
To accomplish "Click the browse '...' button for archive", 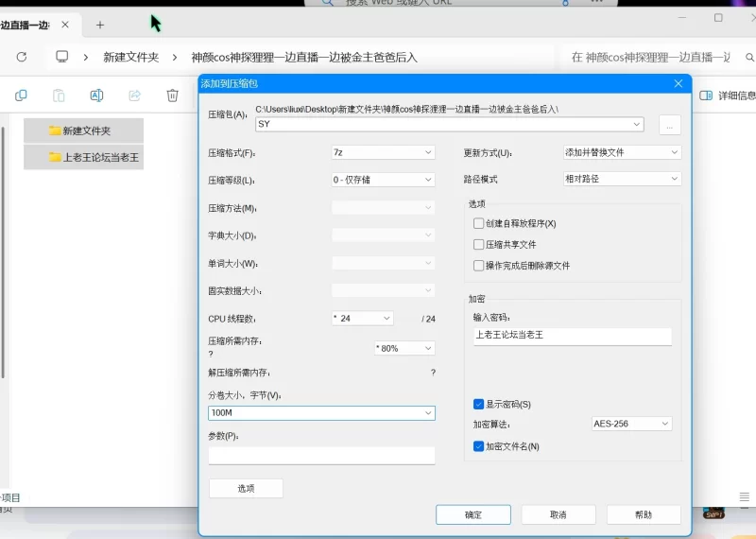I will click(x=670, y=125).
